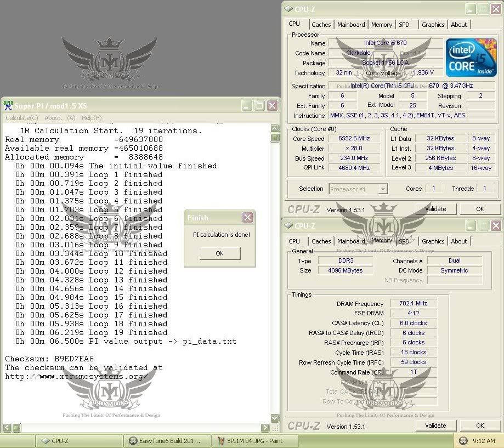Click the CPU-Z title icon in lower window
The width and height of the screenshot is (504, 448).
tap(288, 225)
